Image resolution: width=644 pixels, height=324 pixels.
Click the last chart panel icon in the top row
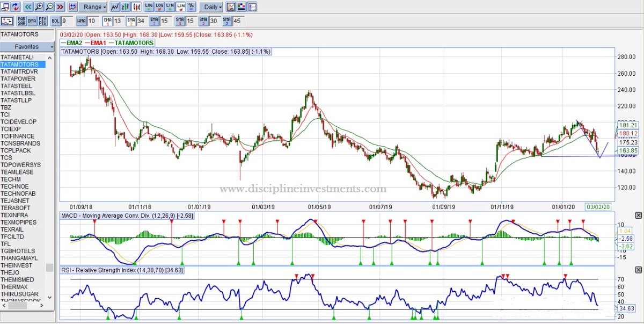coord(252,7)
